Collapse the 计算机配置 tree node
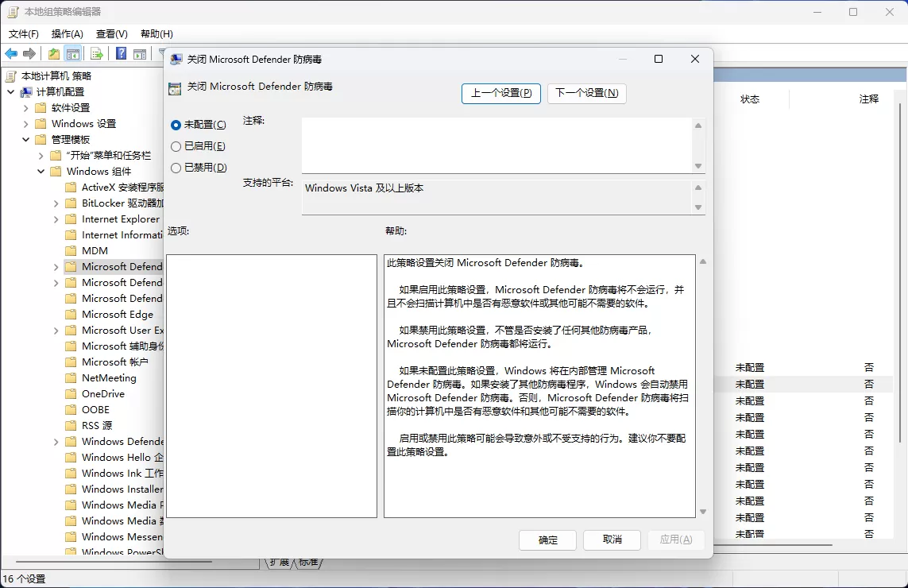 coord(11,91)
